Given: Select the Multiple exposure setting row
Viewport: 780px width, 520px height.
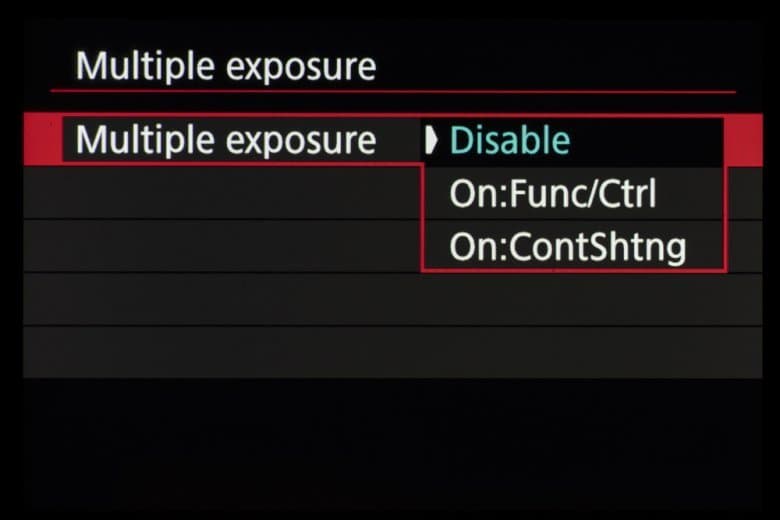Looking at the screenshot, I should [226, 141].
